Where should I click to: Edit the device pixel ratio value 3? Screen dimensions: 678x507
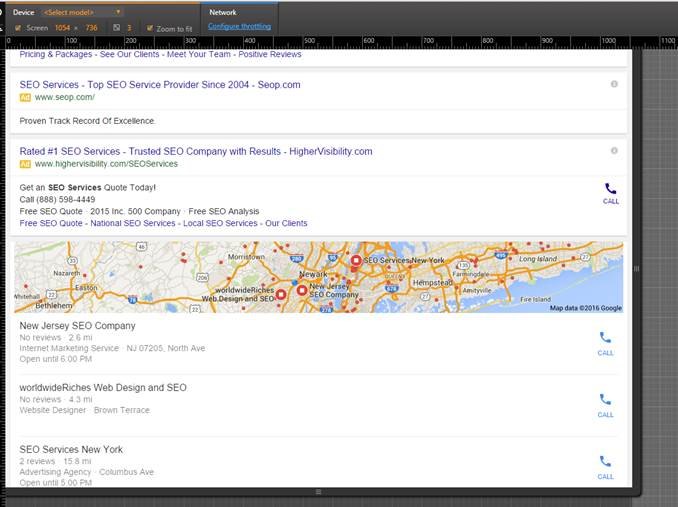129,28
